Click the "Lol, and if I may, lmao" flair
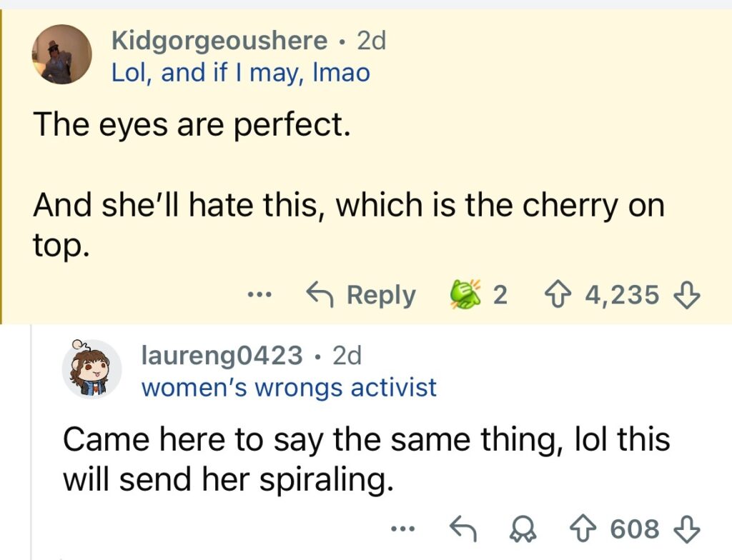This screenshot has width=732, height=560. (x=240, y=71)
